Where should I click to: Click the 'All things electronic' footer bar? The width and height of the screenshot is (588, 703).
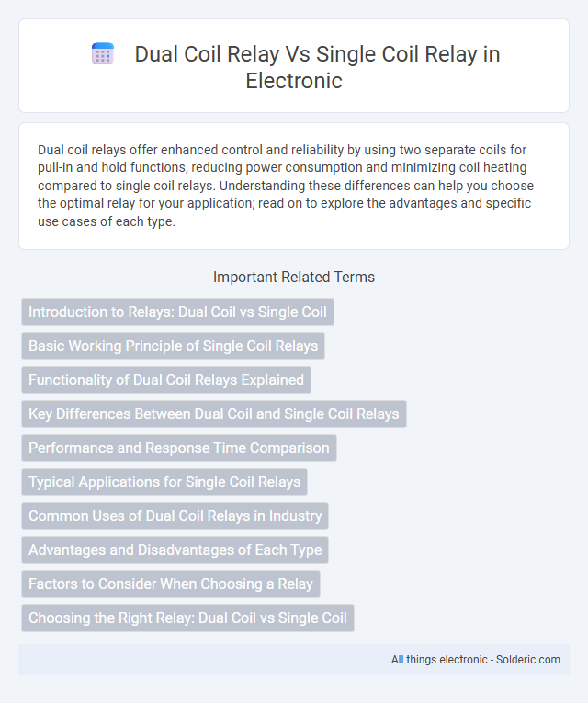294,660
